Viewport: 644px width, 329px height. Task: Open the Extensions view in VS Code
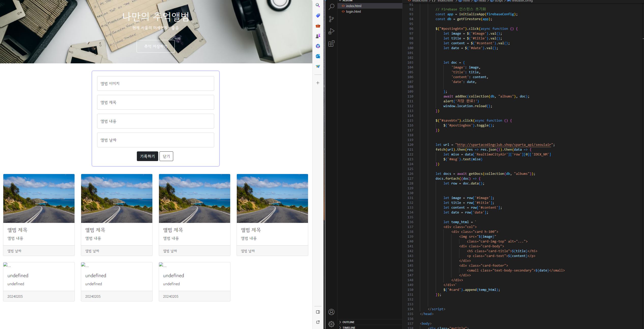click(x=331, y=44)
